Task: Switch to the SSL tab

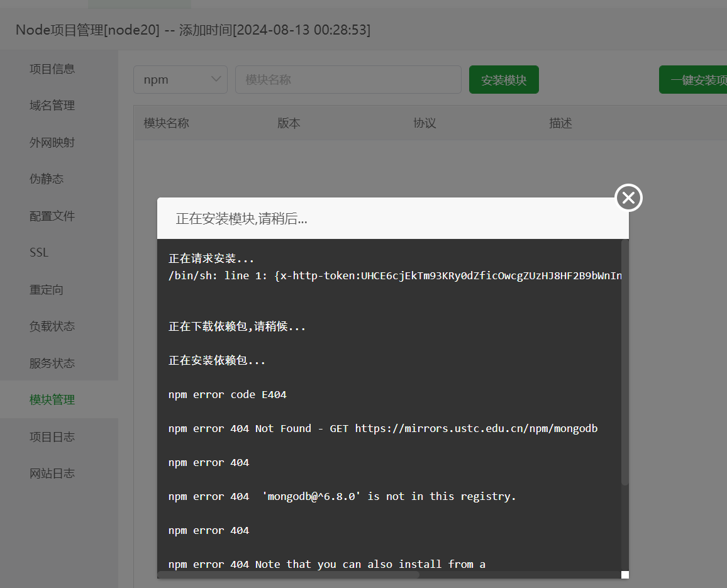Action: (x=59, y=253)
